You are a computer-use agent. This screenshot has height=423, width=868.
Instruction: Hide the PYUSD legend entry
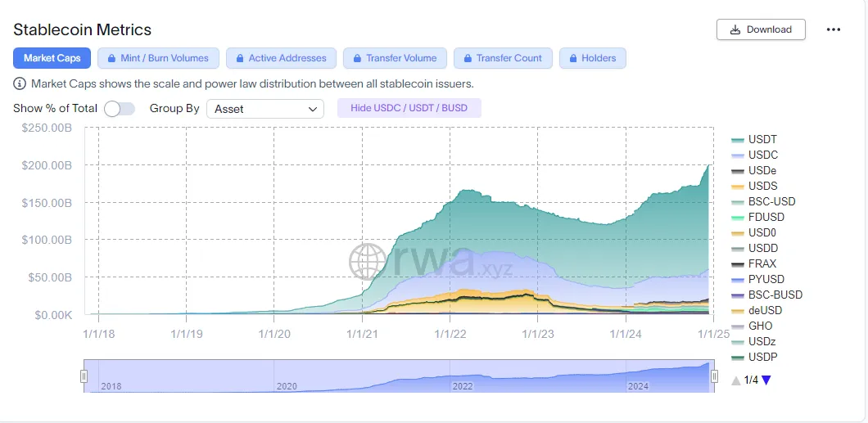tap(765, 279)
